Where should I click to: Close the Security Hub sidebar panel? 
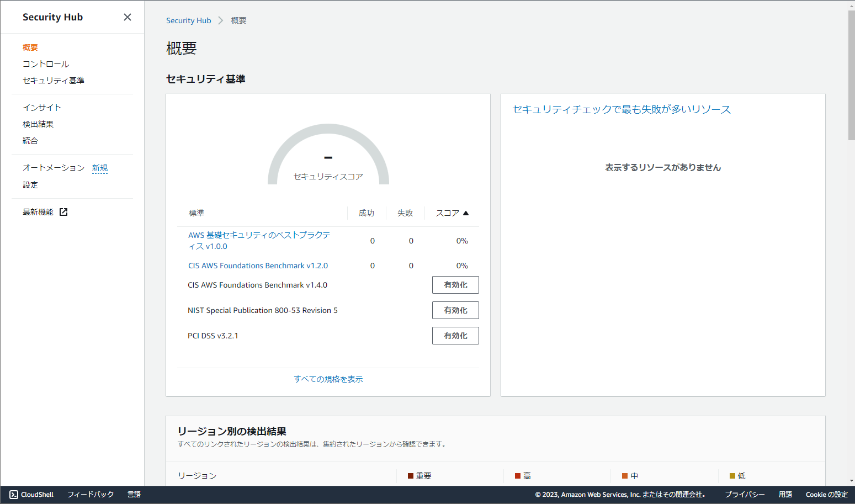click(128, 17)
